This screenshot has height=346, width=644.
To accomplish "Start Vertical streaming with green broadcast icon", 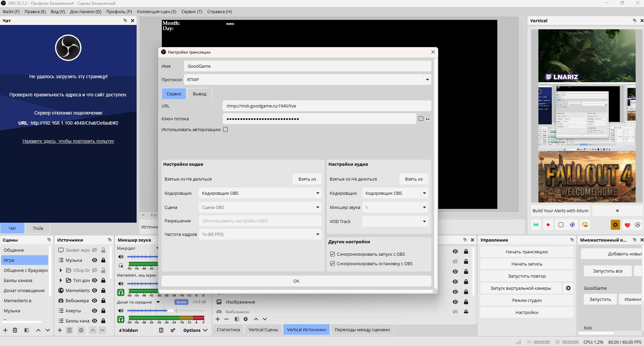I will [x=536, y=225].
